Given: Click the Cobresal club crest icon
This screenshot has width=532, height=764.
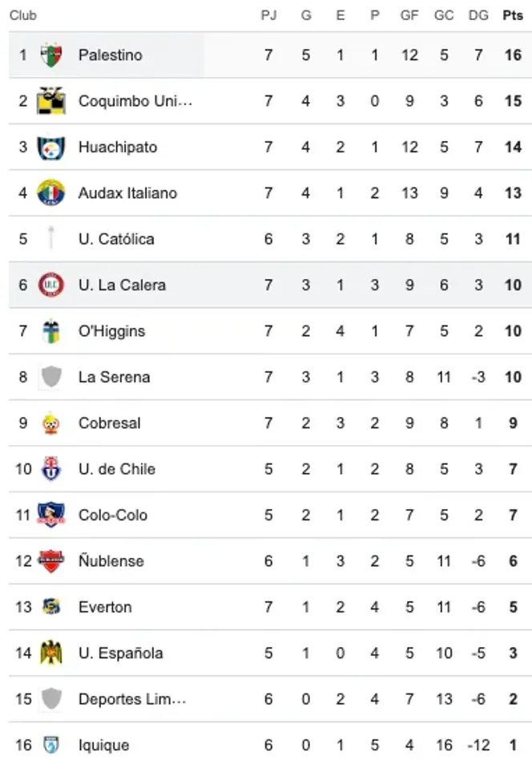Looking at the screenshot, I should tap(51, 423).
